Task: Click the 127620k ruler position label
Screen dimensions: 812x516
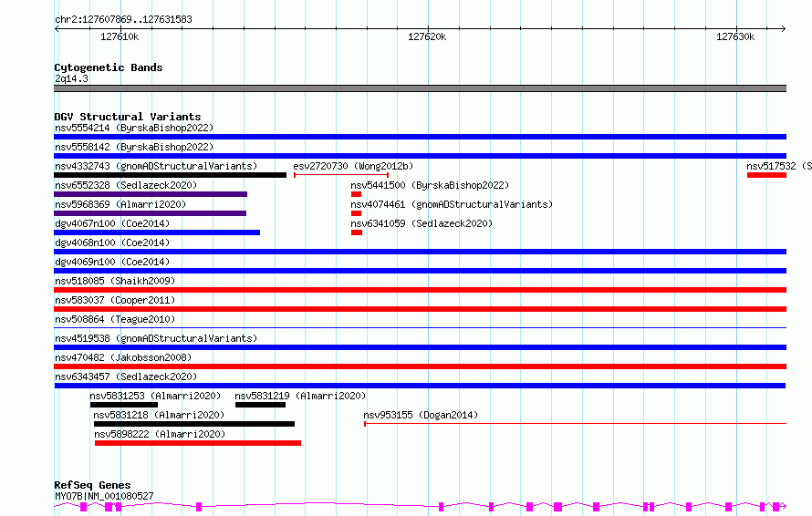Action: [x=427, y=36]
